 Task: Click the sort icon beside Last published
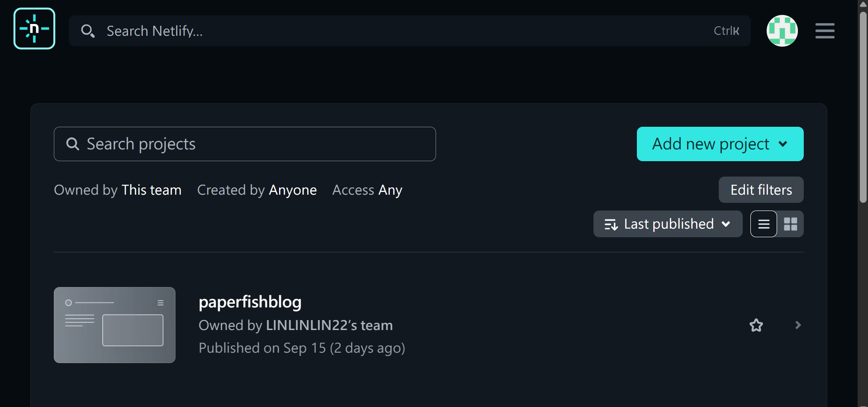pyautogui.click(x=611, y=224)
